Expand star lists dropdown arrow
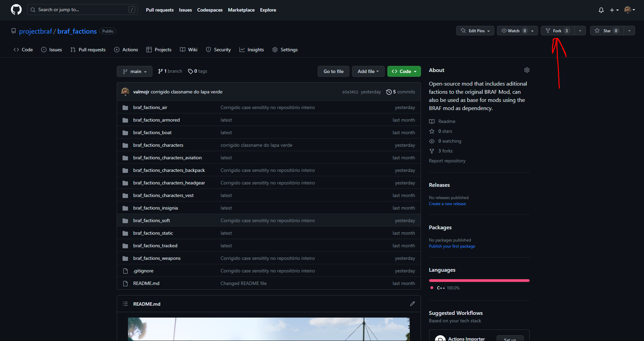This screenshot has width=644, height=341. pos(629,31)
